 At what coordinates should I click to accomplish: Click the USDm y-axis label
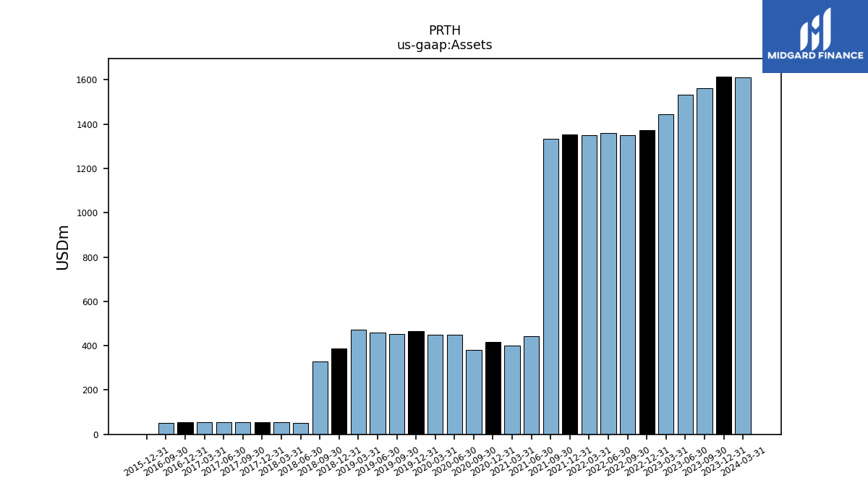point(63,247)
